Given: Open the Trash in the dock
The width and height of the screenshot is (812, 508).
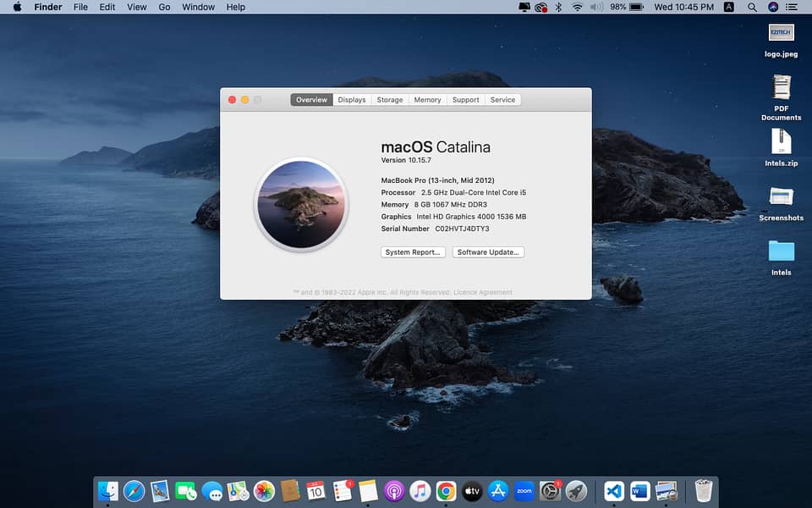Looking at the screenshot, I should pos(704,490).
